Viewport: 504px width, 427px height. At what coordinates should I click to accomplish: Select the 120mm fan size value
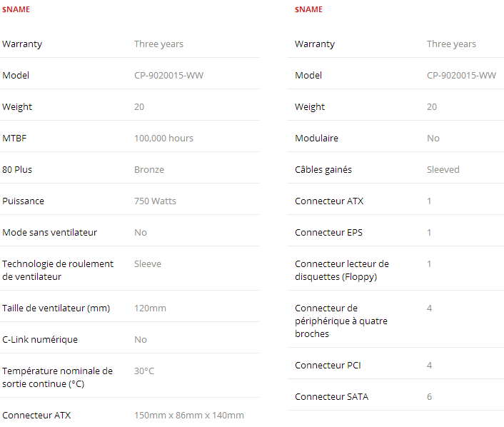click(150, 308)
